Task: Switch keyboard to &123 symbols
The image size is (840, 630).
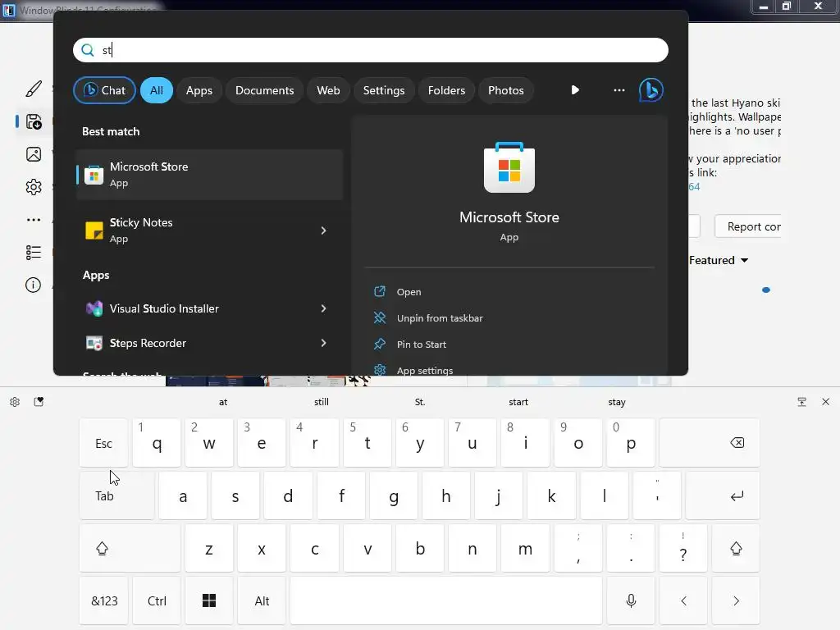Action: tap(104, 600)
